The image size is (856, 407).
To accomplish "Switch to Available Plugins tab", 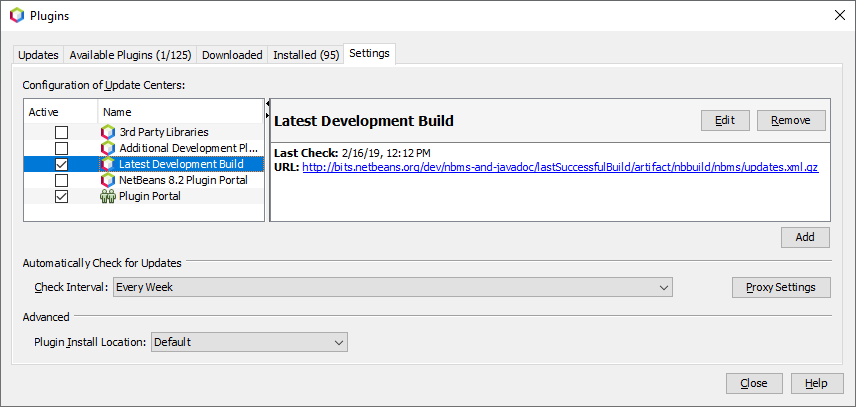I will 130,55.
